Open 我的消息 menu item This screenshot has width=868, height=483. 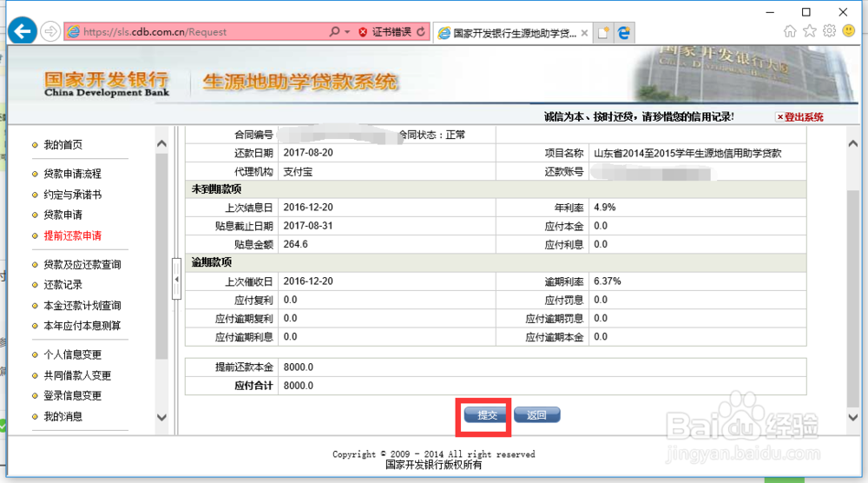click(x=63, y=416)
